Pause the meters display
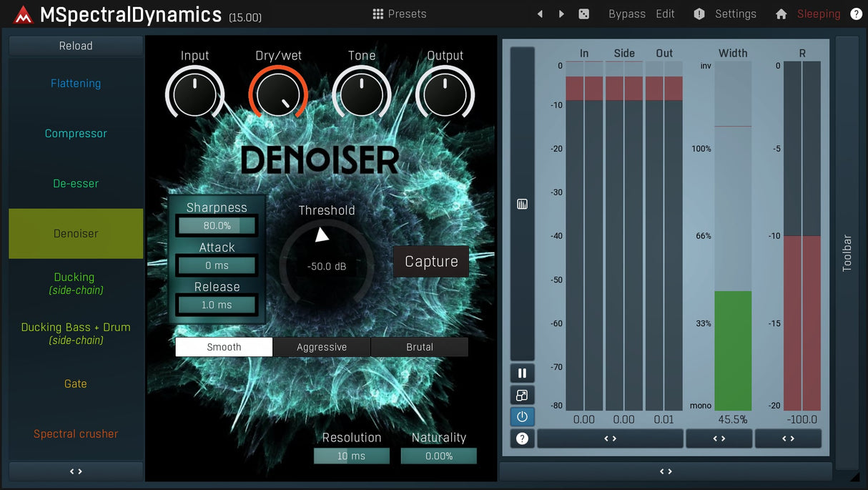Viewport: 868px width, 490px height. click(x=522, y=373)
